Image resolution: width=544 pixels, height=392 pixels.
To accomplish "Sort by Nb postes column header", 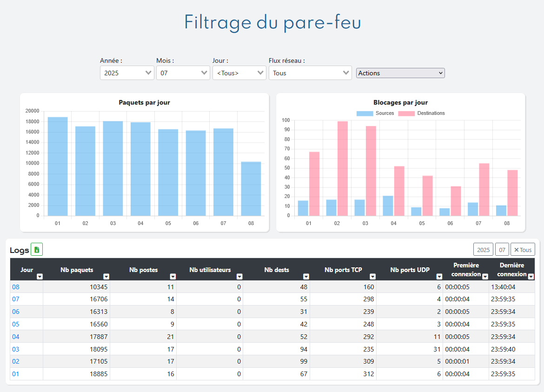I will (x=143, y=270).
